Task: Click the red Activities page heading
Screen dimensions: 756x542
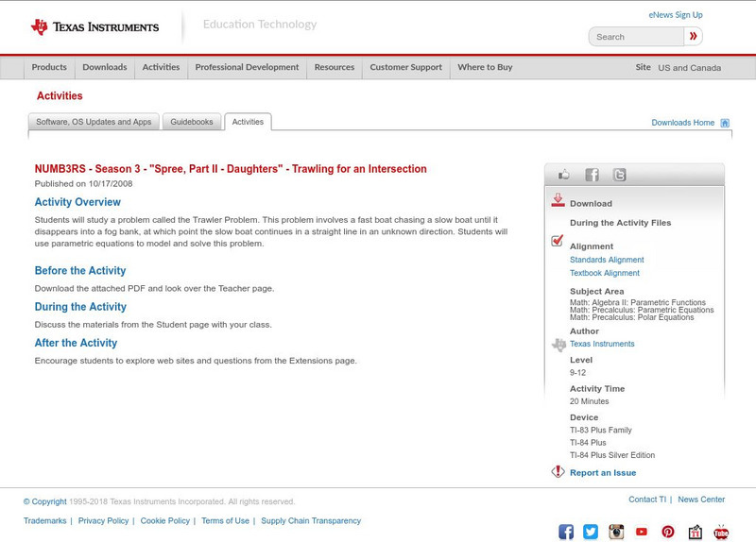Action: point(60,96)
